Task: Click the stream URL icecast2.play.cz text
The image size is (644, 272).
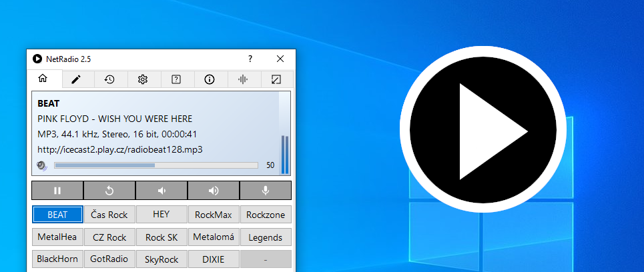Action: (120, 150)
